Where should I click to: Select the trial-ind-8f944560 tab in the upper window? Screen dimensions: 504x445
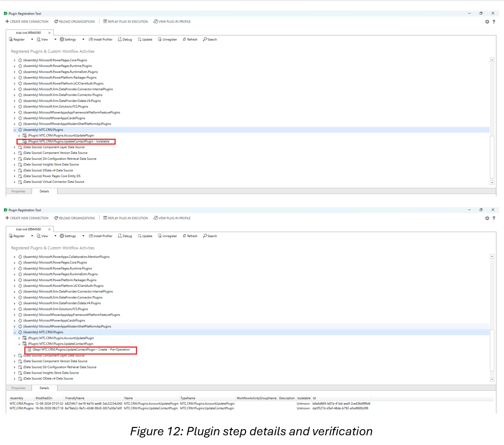pos(28,33)
